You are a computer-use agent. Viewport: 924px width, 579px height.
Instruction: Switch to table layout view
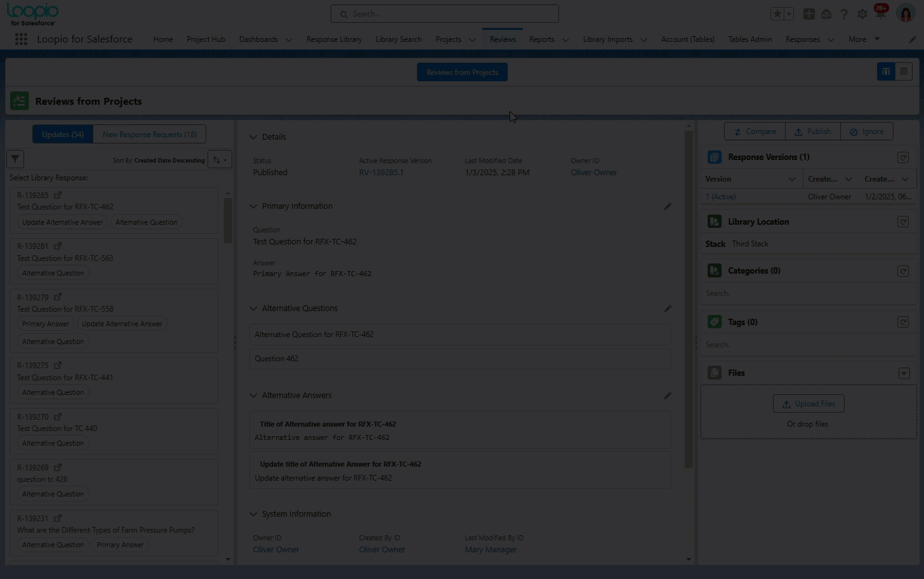tap(904, 72)
